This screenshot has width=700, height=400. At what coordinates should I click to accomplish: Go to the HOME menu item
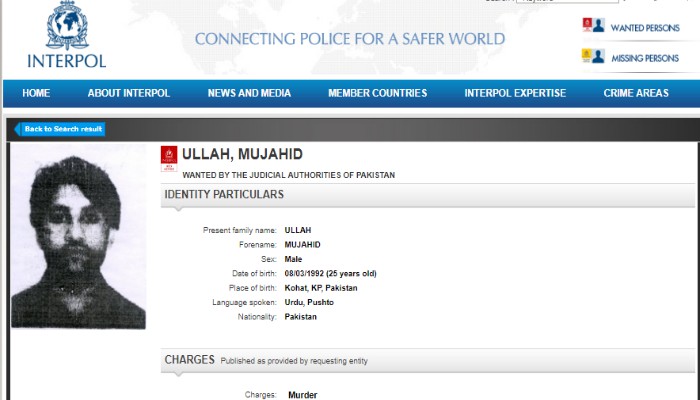tap(36, 93)
